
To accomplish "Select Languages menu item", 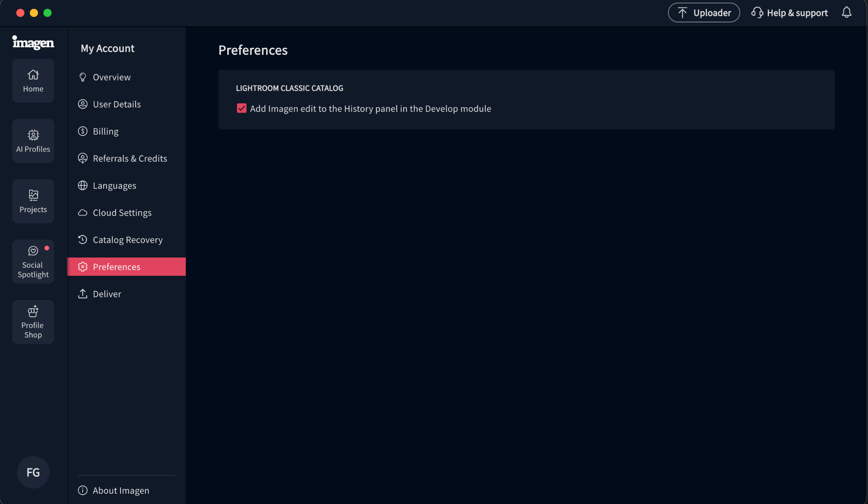I will click(126, 186).
